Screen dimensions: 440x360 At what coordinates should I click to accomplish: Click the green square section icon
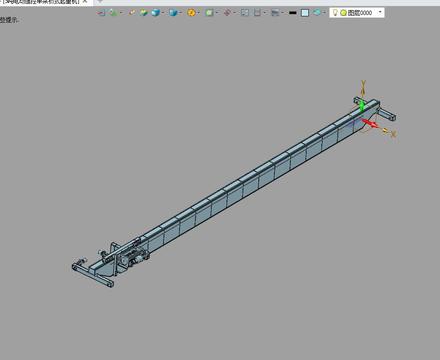[209, 13]
